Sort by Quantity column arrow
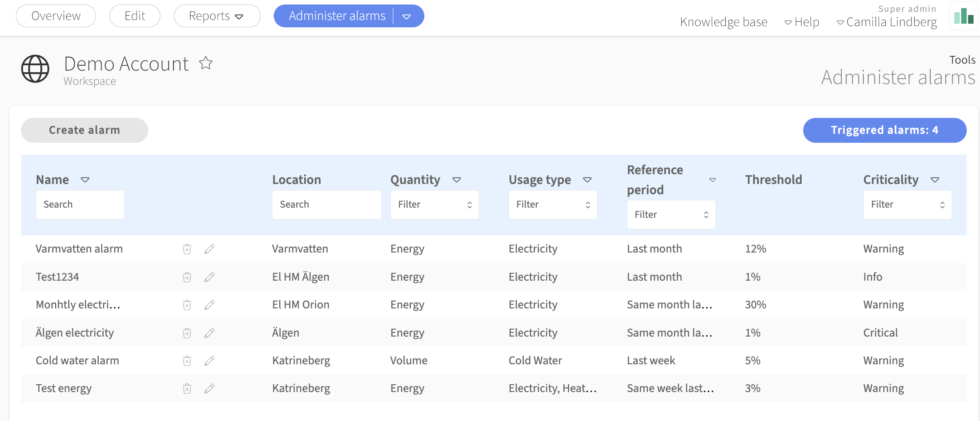The image size is (980, 421). pyautogui.click(x=457, y=180)
